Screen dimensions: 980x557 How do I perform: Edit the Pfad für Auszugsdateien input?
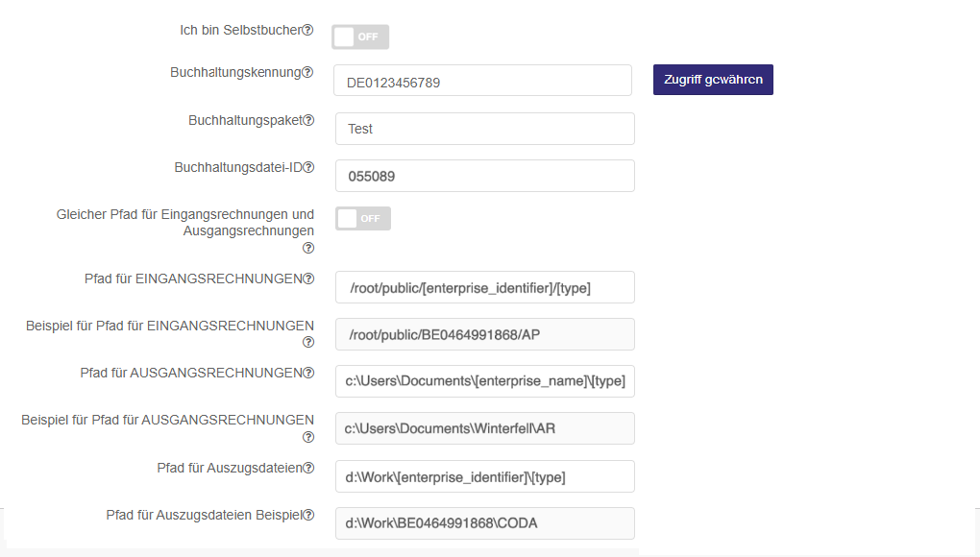pos(485,476)
